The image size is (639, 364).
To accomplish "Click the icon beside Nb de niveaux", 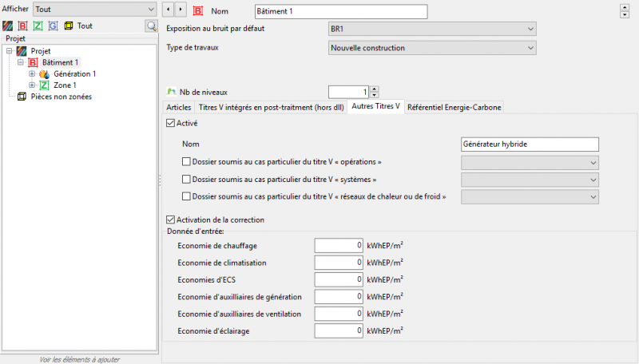I will click(x=172, y=92).
